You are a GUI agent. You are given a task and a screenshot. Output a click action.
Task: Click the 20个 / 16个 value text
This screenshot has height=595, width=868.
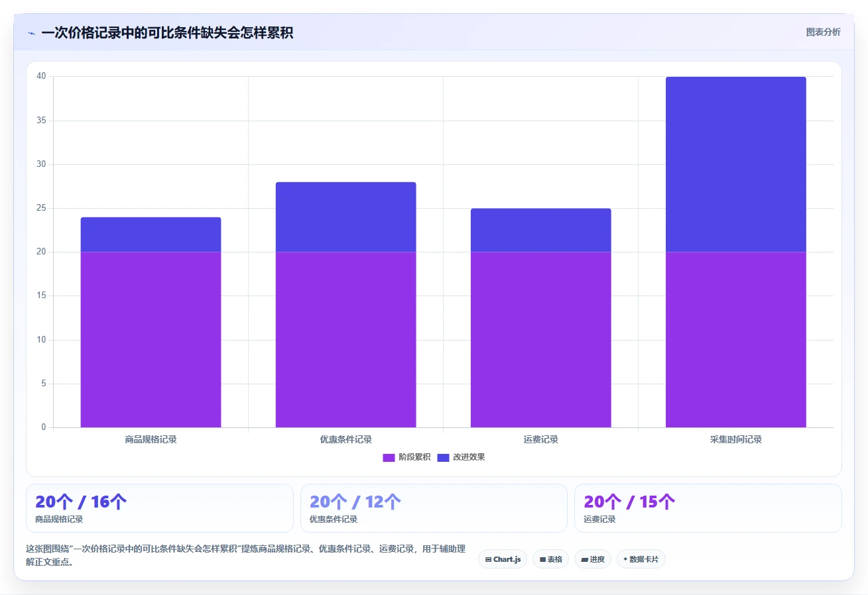pos(81,502)
